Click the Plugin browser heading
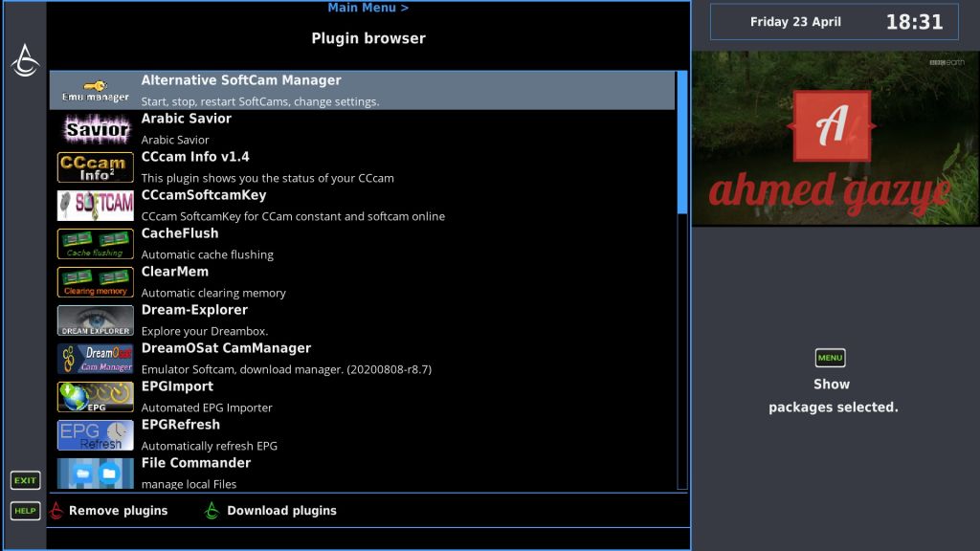The height and width of the screenshot is (551, 980). 368,38
